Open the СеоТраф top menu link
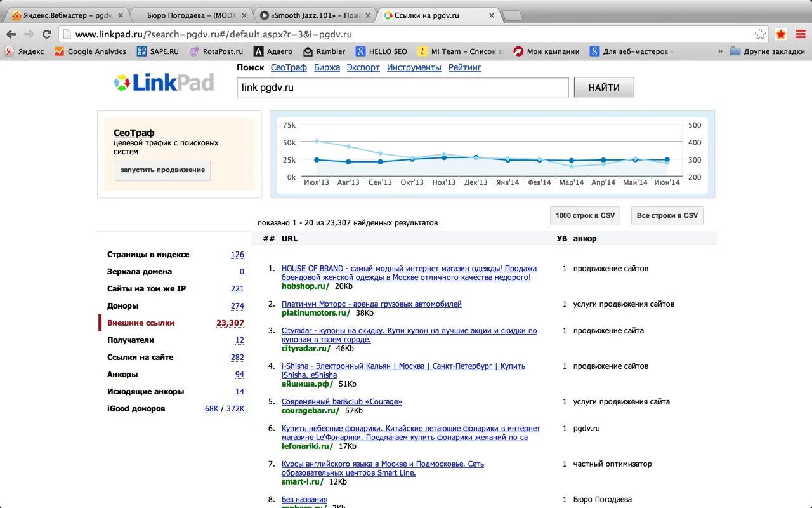812x508 pixels. 289,67
